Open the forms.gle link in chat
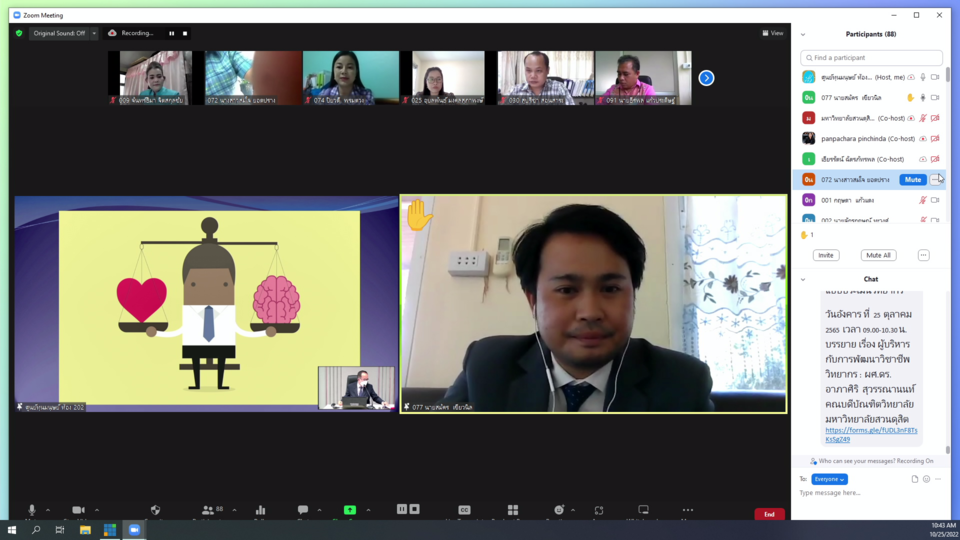Viewport: 960px width, 540px height. coord(871,435)
